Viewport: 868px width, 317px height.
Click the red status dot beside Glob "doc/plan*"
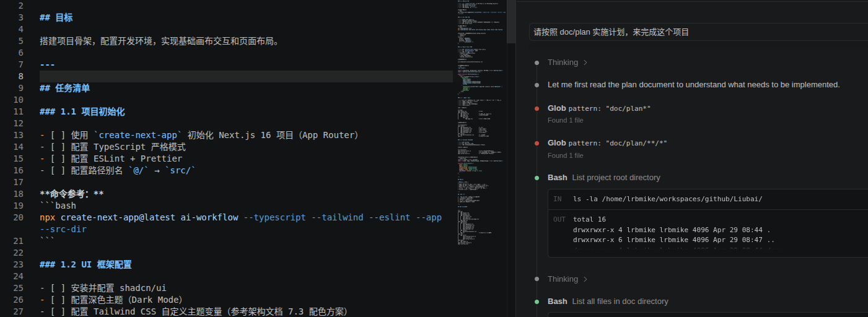537,109
